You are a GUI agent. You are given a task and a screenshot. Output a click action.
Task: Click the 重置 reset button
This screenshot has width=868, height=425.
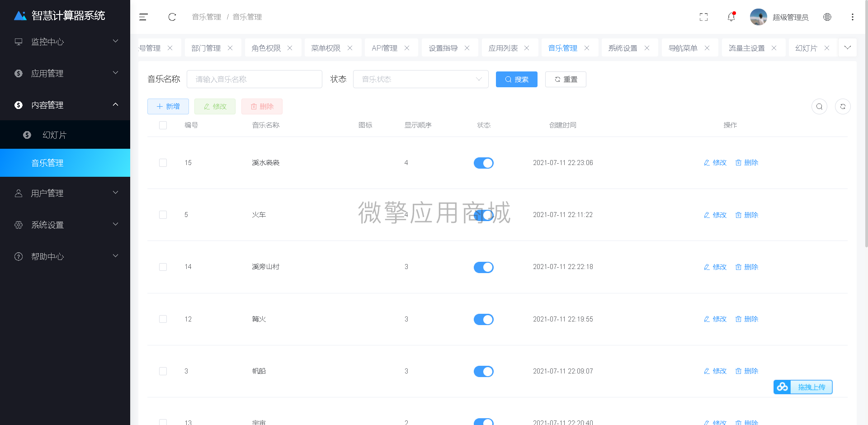566,80
